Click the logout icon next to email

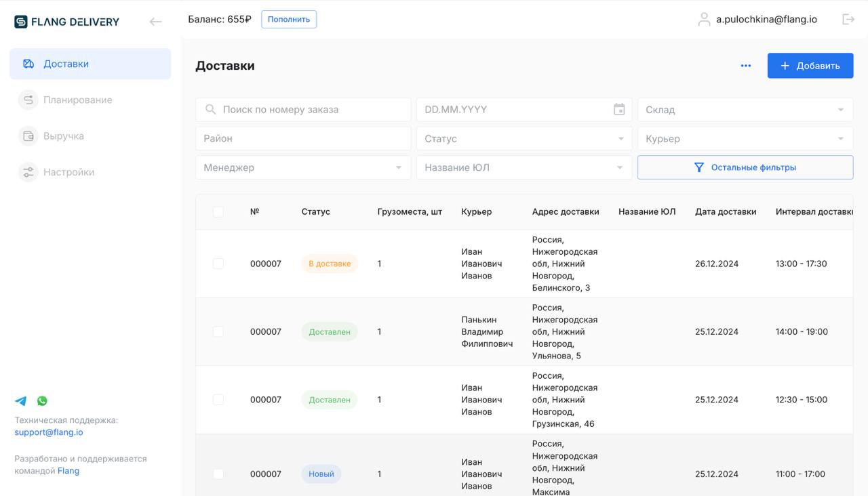[848, 19]
